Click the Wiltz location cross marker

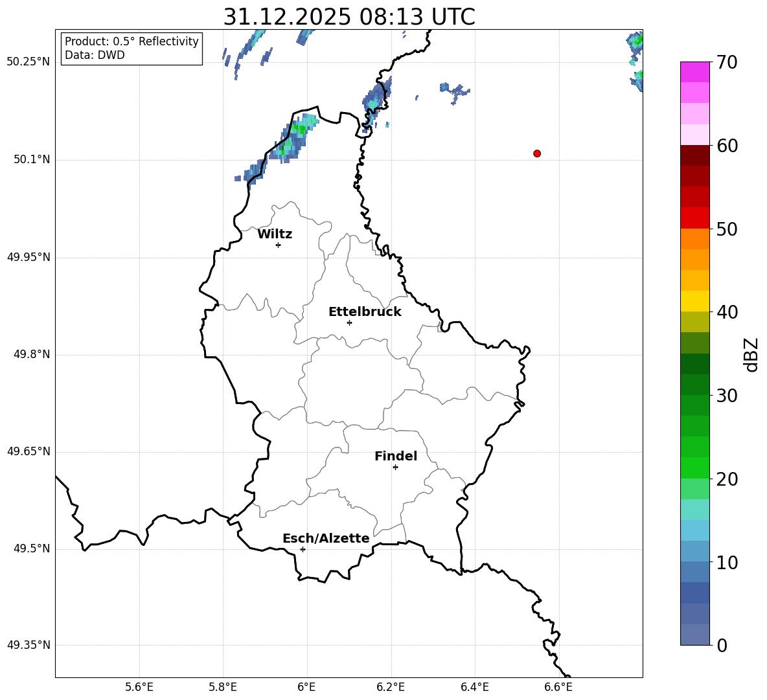tap(279, 245)
